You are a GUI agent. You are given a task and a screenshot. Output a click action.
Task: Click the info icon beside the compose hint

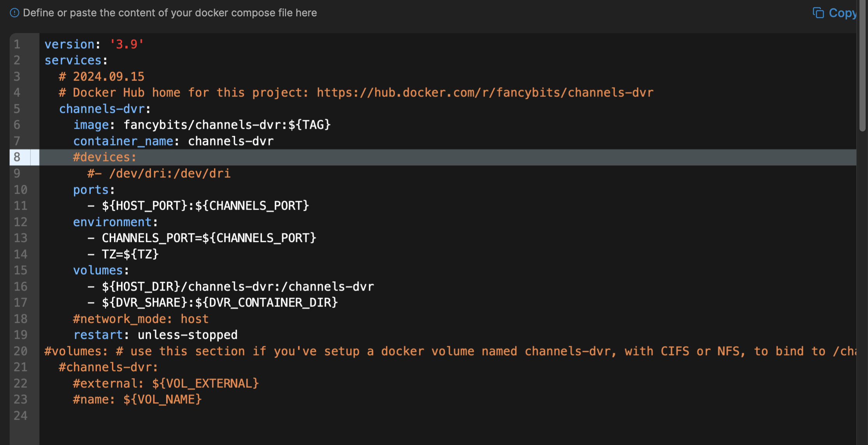pyautogui.click(x=14, y=13)
